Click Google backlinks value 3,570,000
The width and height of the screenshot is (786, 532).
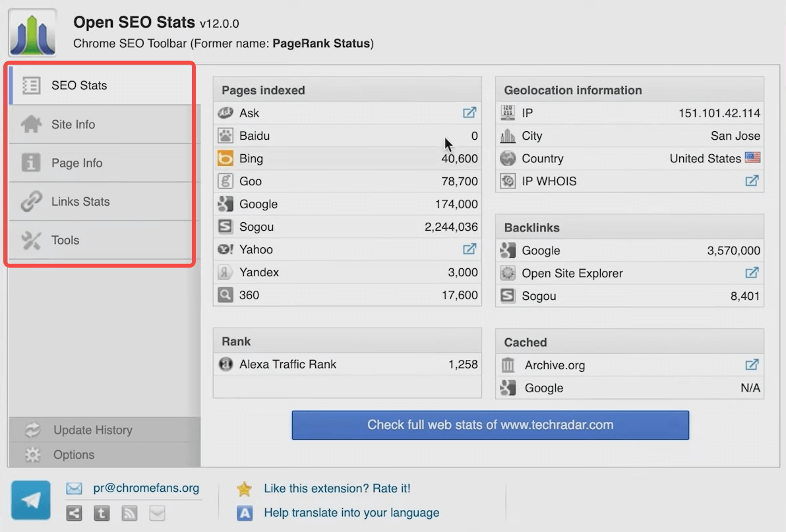733,251
